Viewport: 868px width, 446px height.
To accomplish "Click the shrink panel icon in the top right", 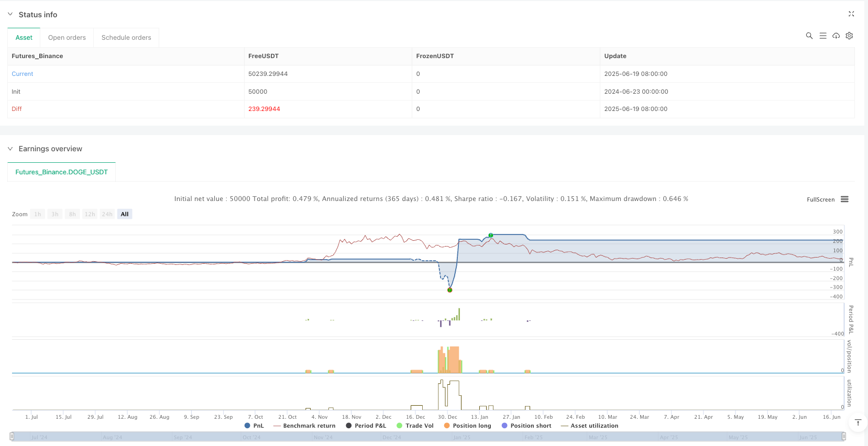I will [x=851, y=14].
